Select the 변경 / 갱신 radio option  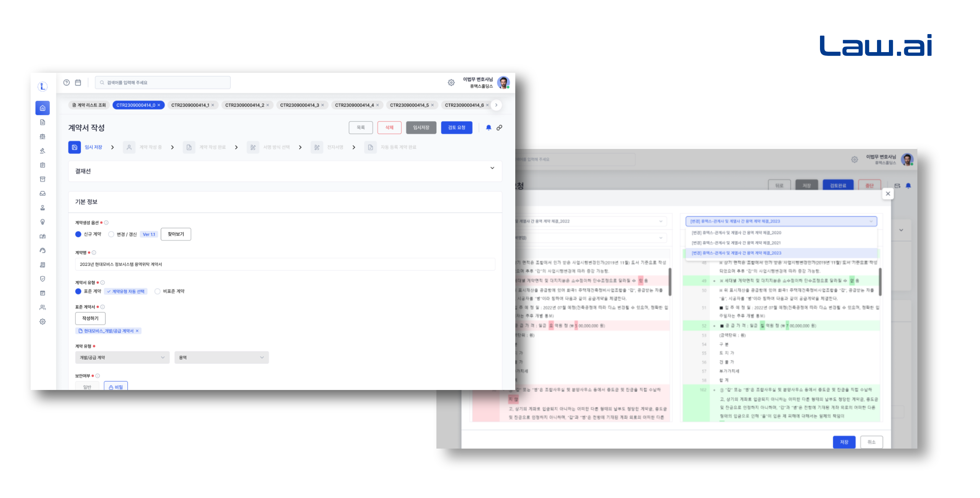(111, 234)
